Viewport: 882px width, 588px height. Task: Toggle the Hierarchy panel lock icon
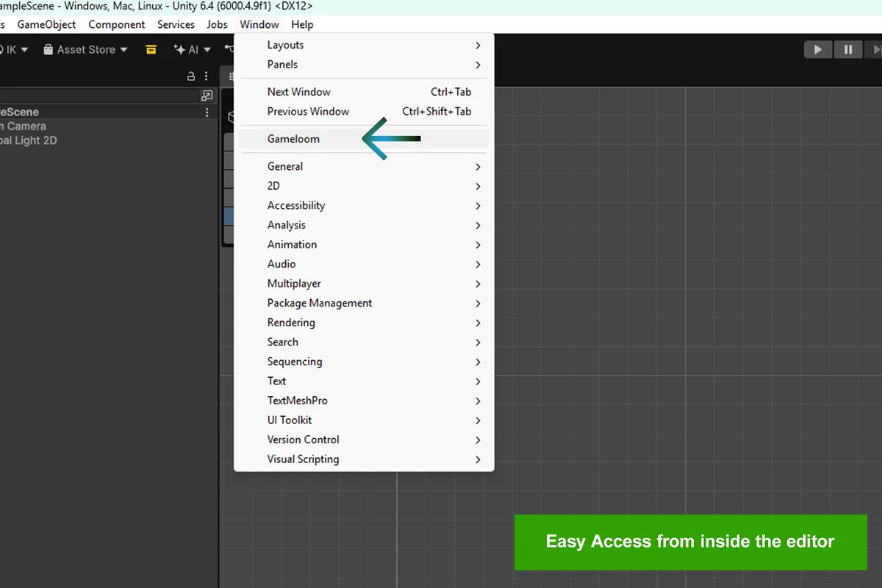coord(191,76)
